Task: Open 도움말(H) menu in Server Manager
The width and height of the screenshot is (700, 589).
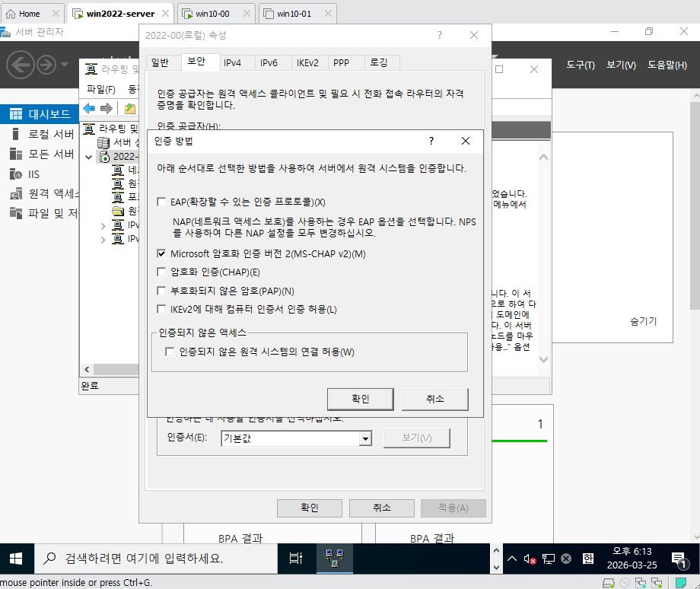Action: point(667,65)
